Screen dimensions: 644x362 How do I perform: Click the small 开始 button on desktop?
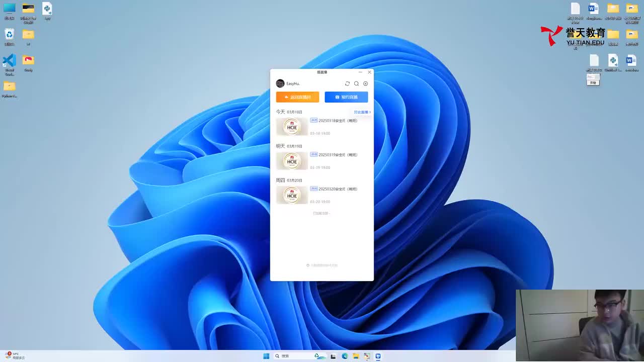593,82
